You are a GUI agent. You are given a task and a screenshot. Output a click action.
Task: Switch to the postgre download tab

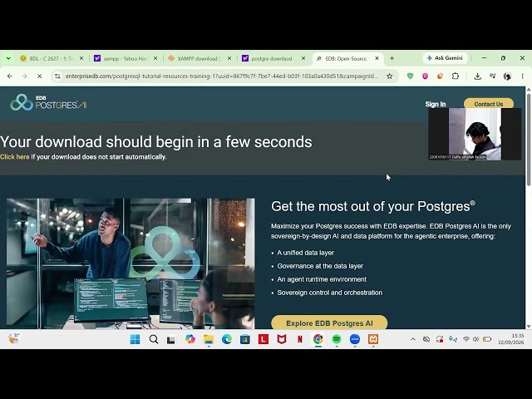click(x=272, y=58)
